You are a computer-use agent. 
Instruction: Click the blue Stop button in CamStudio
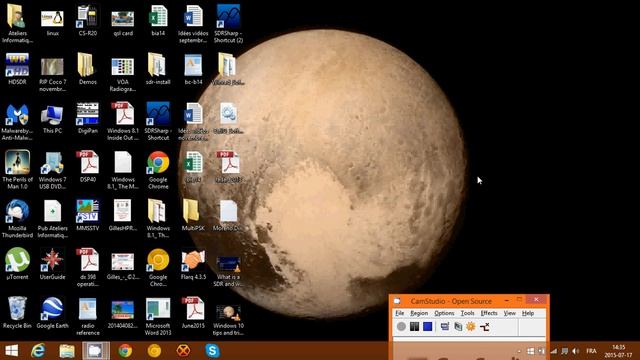[x=427, y=327]
